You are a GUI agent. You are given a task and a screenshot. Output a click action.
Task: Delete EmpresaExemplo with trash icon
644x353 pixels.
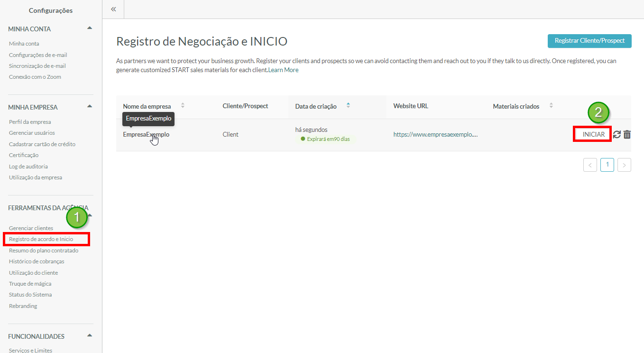pos(627,135)
